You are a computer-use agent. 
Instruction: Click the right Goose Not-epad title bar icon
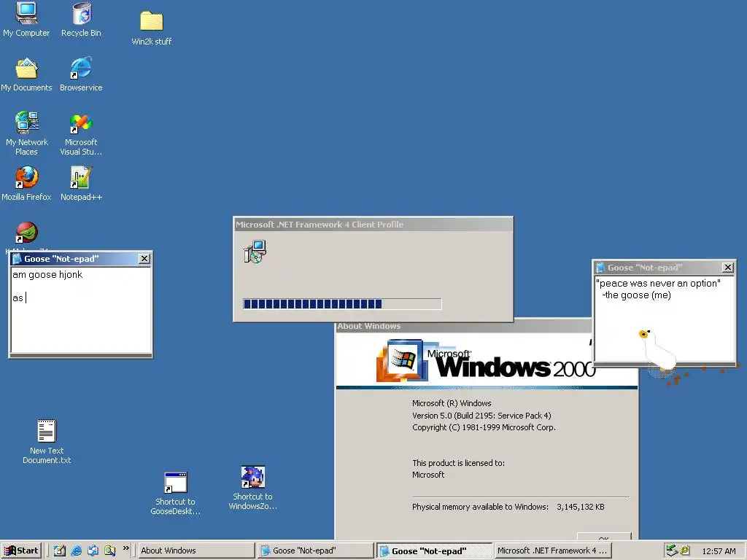click(x=601, y=268)
